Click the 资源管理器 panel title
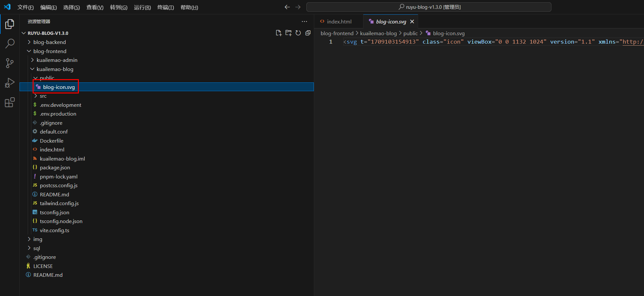 (39, 21)
